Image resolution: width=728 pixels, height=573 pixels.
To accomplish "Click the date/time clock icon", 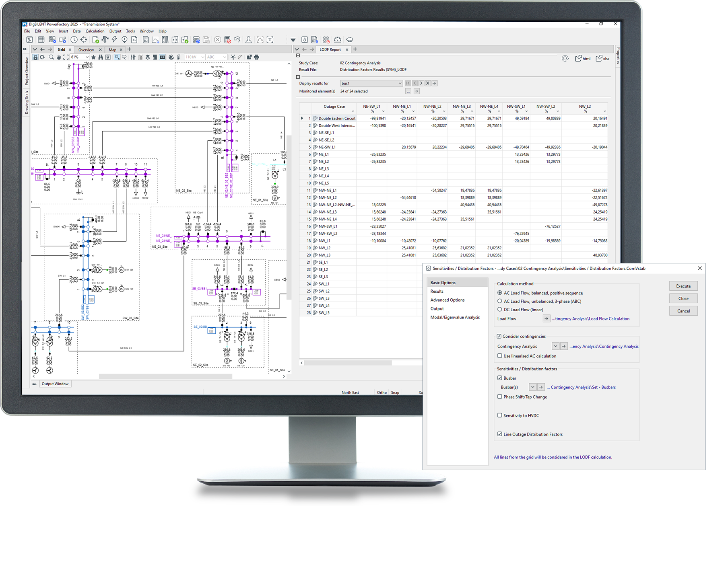I will pos(74,39).
